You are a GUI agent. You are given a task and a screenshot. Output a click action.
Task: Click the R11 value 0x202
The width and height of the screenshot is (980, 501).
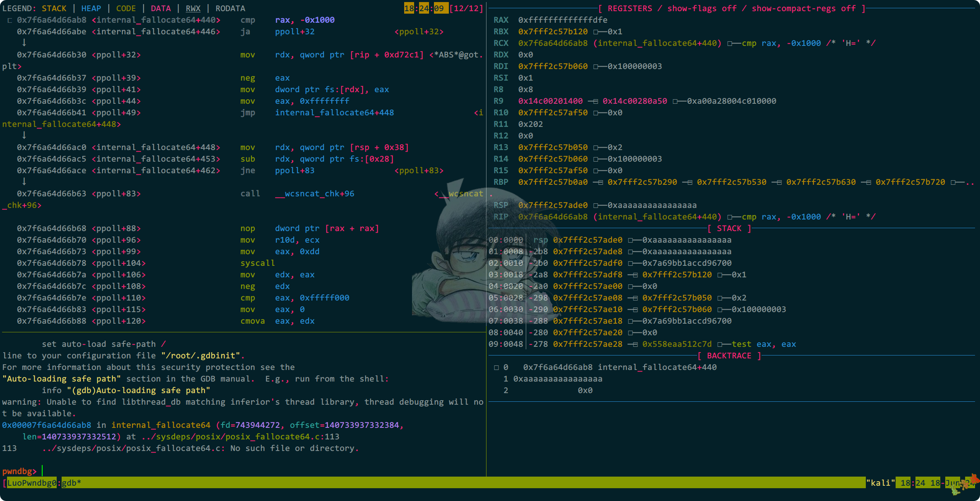[x=530, y=124]
